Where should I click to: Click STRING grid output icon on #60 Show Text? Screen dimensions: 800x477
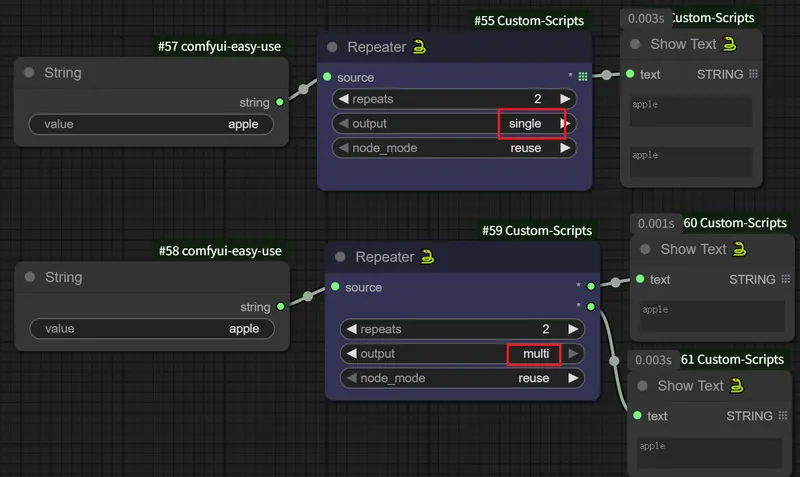(x=786, y=279)
